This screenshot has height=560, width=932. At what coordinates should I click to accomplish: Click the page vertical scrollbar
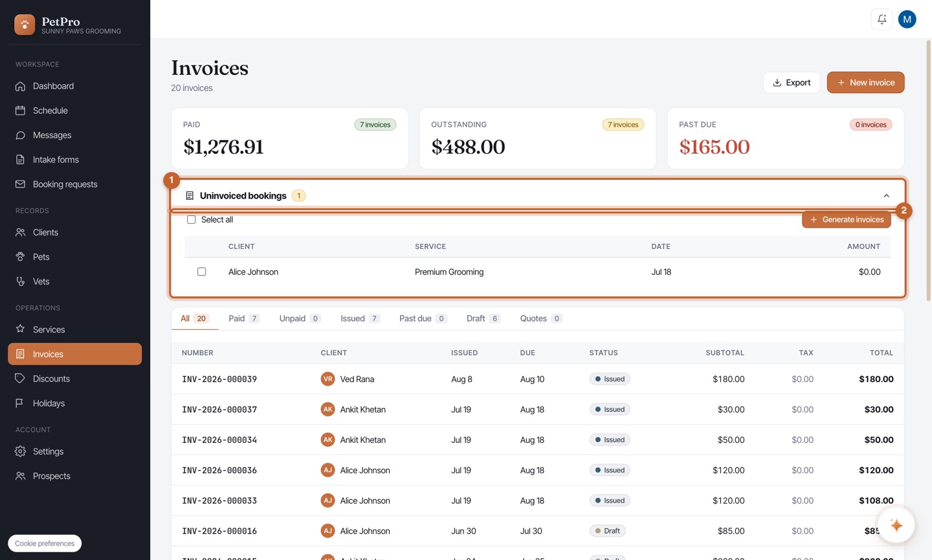pos(928,171)
